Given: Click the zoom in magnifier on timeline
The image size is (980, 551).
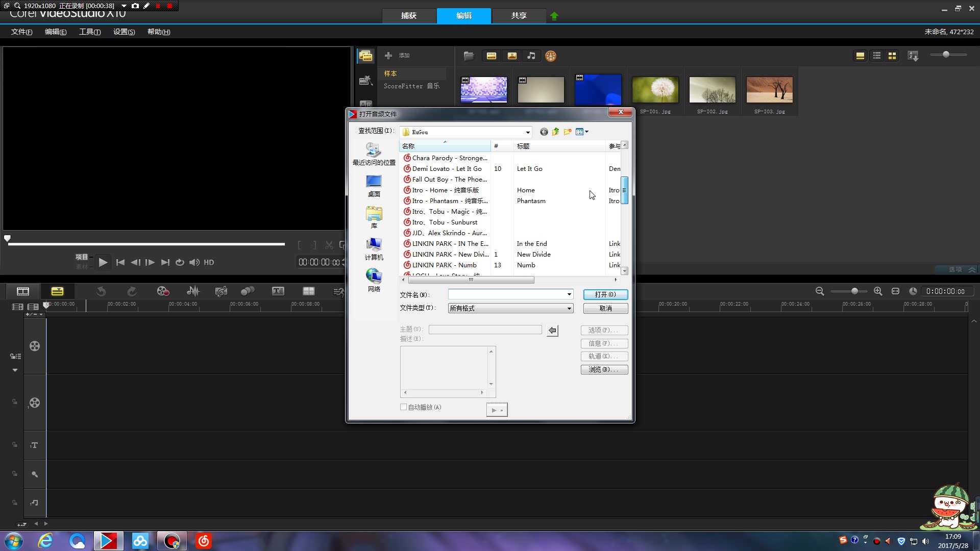Looking at the screenshot, I should click(x=878, y=291).
